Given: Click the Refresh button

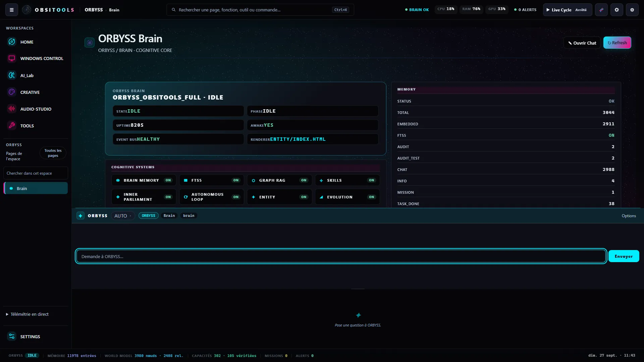Looking at the screenshot, I should click(617, 43).
